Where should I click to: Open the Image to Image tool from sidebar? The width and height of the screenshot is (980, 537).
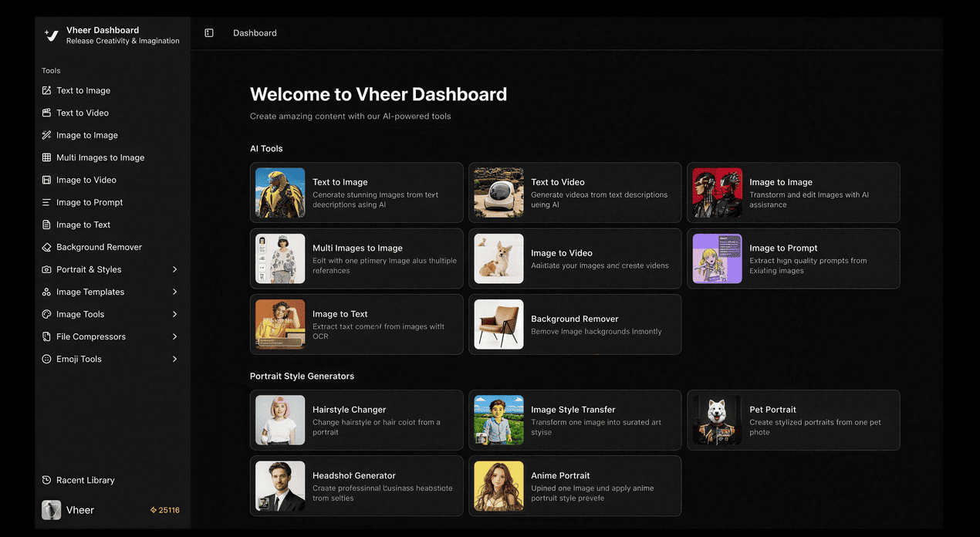pyautogui.click(x=46, y=135)
